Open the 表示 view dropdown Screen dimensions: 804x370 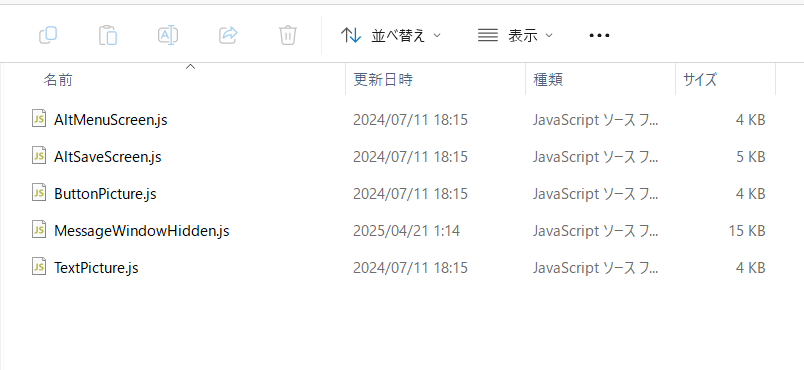(515, 35)
